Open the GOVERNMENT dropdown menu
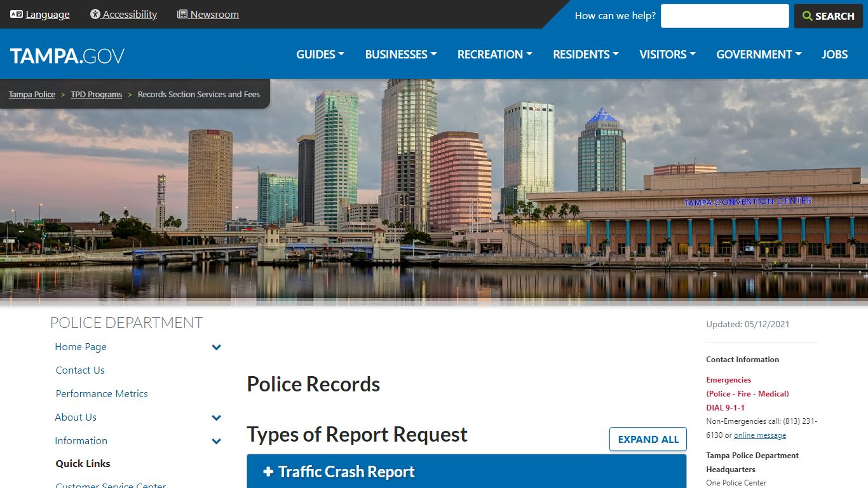Screen dimensions: 868x488 tap(759, 55)
